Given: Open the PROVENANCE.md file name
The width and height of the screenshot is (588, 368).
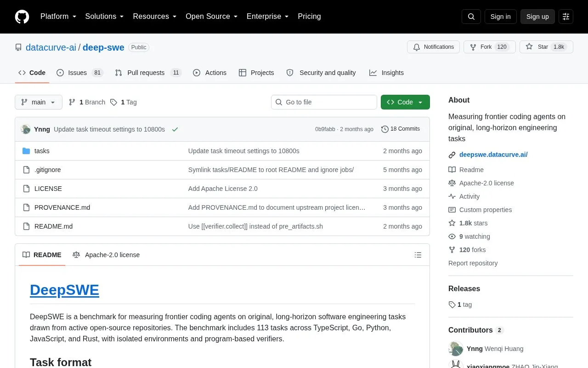Looking at the screenshot, I should pyautogui.click(x=62, y=207).
